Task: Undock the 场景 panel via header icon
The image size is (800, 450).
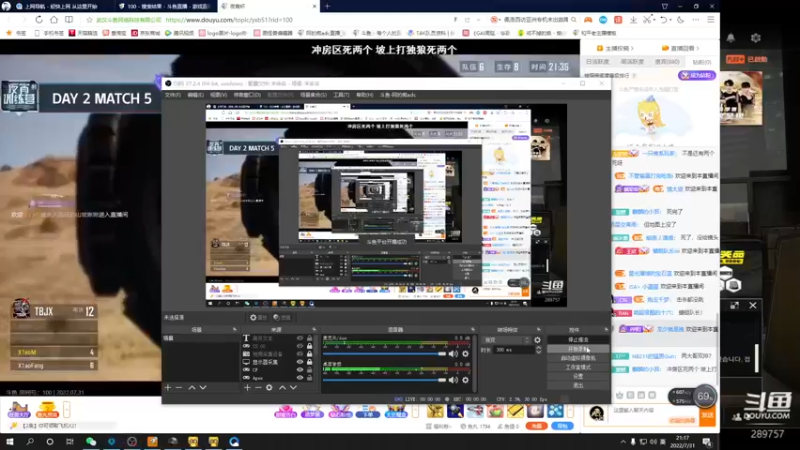Action: [x=235, y=330]
